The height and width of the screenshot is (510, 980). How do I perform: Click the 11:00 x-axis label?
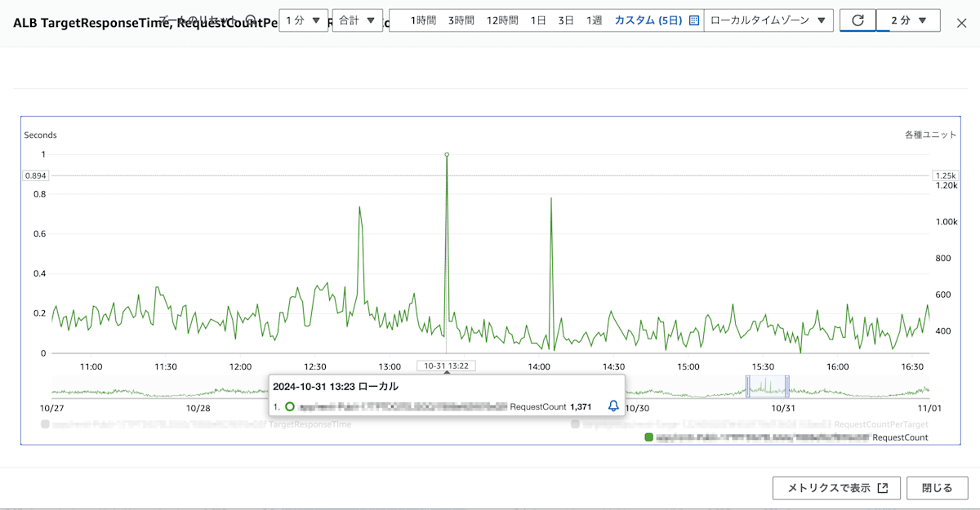[91, 366]
